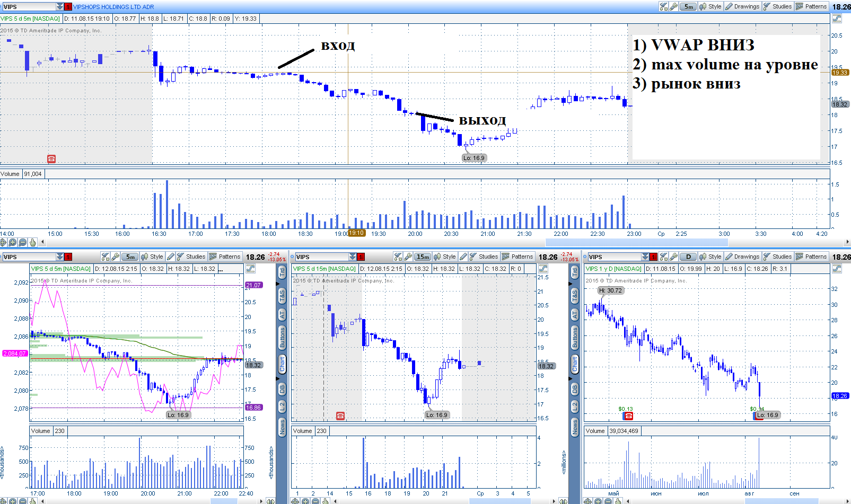Toggle price-scale curve icon in bottom-middle chart

[x=543, y=269]
